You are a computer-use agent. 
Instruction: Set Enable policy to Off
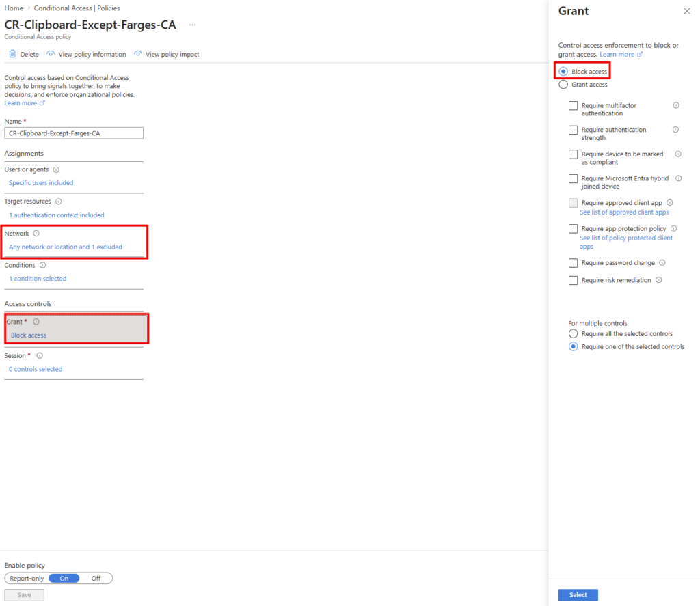pyautogui.click(x=96, y=579)
